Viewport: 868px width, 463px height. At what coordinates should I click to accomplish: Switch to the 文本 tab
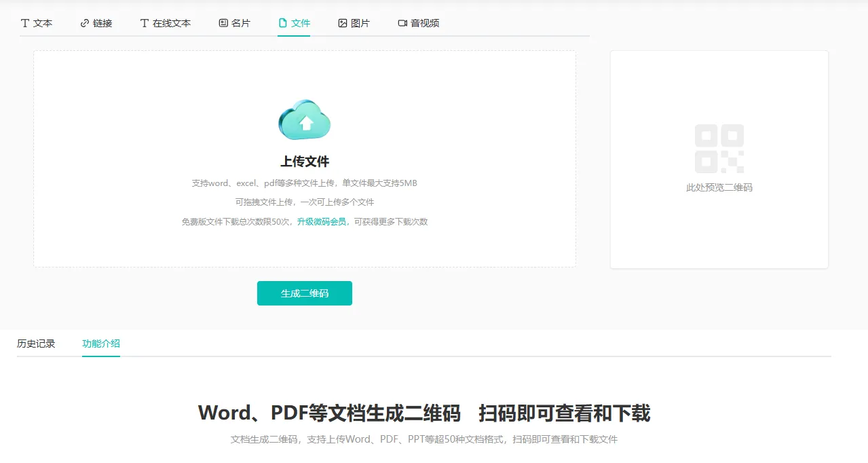tap(37, 23)
